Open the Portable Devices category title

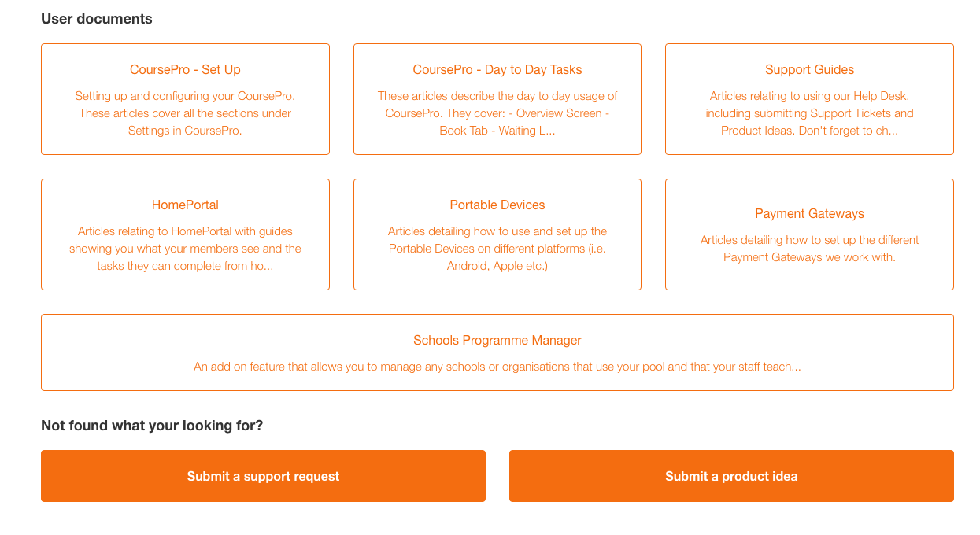pyautogui.click(x=497, y=205)
